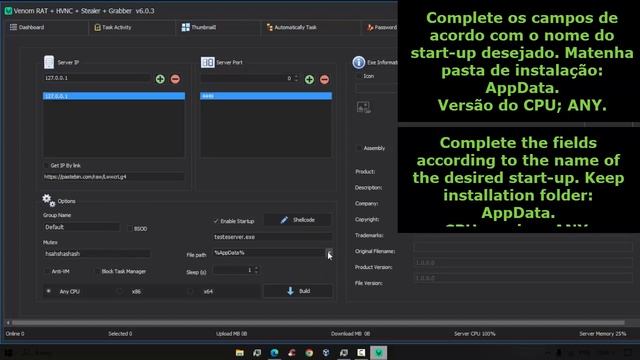Open the Password tab
Viewport: 640px width, 360px height.
tap(382, 27)
